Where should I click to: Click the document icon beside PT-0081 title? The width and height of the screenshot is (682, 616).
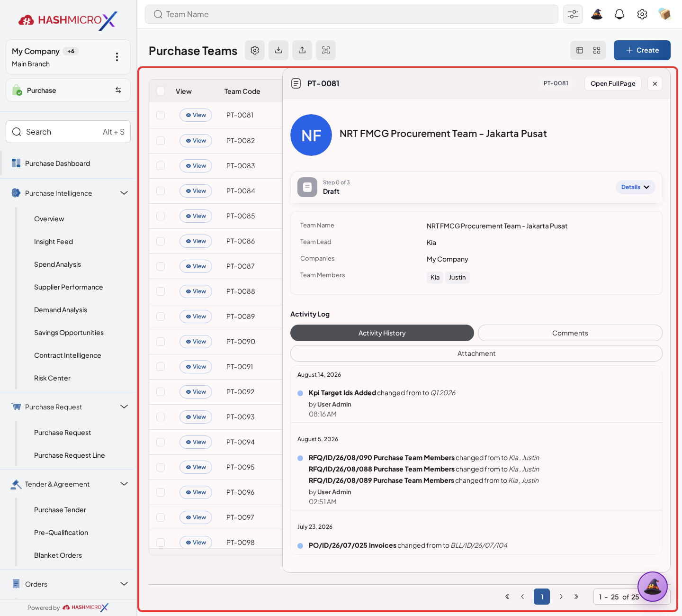(x=296, y=83)
